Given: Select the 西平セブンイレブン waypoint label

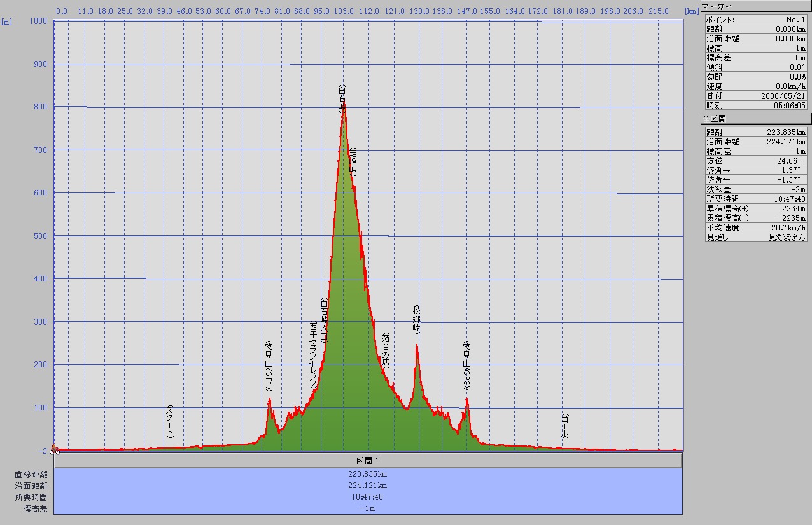Looking at the screenshot, I should tap(313, 355).
